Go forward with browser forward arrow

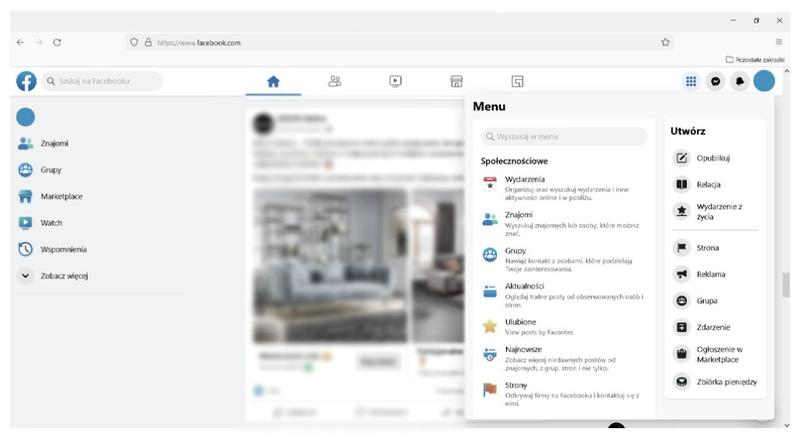pyautogui.click(x=39, y=42)
